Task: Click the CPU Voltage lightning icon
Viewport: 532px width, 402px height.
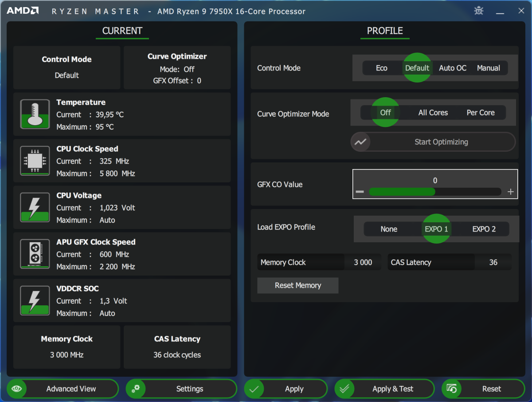Action: click(35, 208)
